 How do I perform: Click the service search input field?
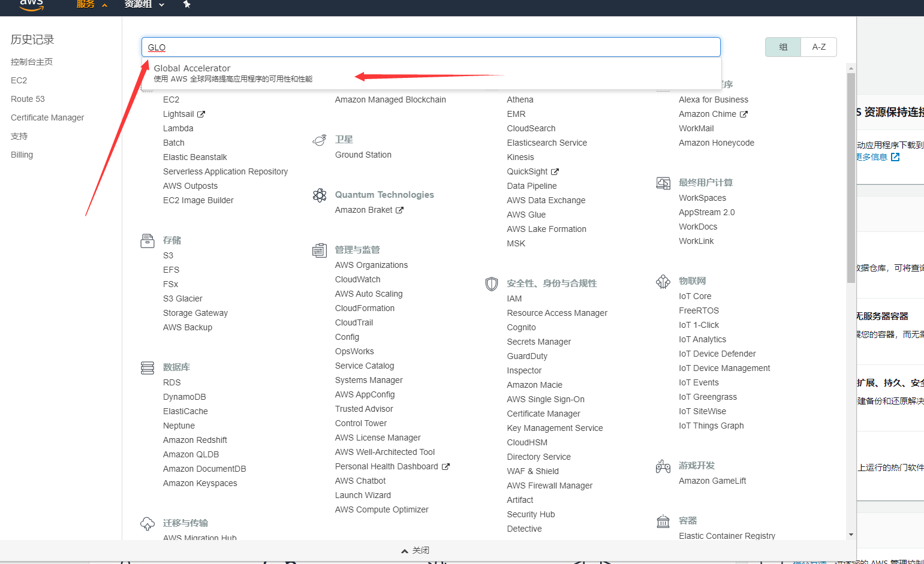point(431,47)
